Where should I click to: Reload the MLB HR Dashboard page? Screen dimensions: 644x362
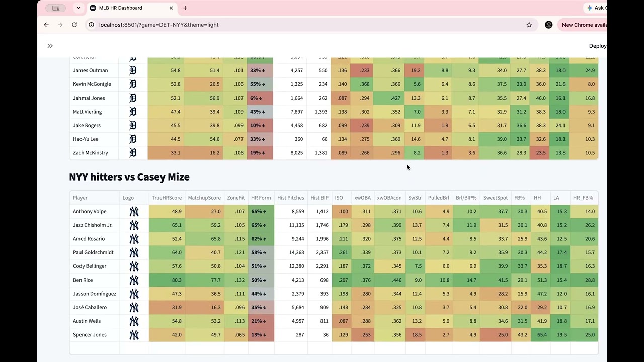click(74, 25)
